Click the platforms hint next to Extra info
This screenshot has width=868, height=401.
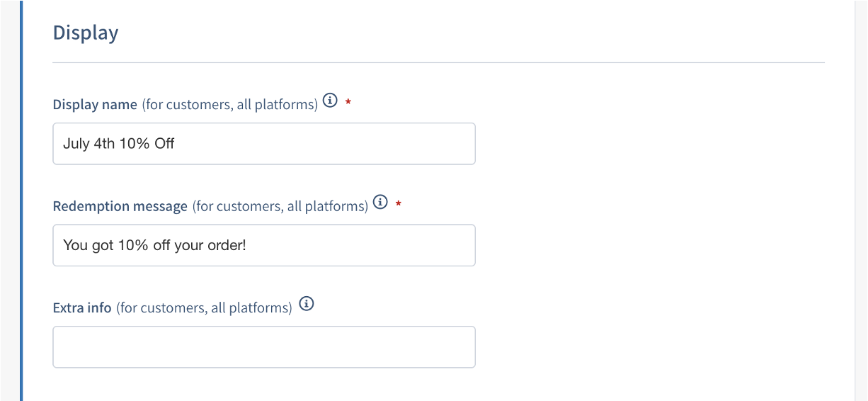pyautogui.click(x=204, y=308)
